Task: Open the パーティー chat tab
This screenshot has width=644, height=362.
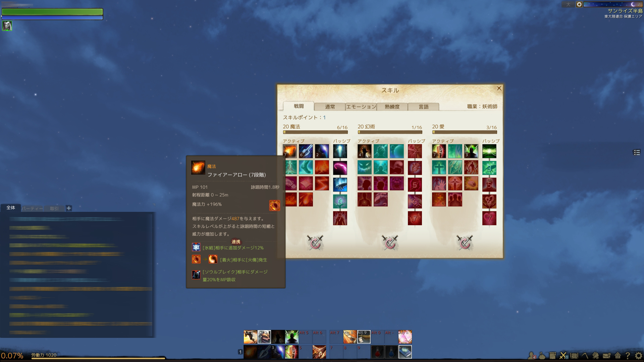Action: (32, 208)
